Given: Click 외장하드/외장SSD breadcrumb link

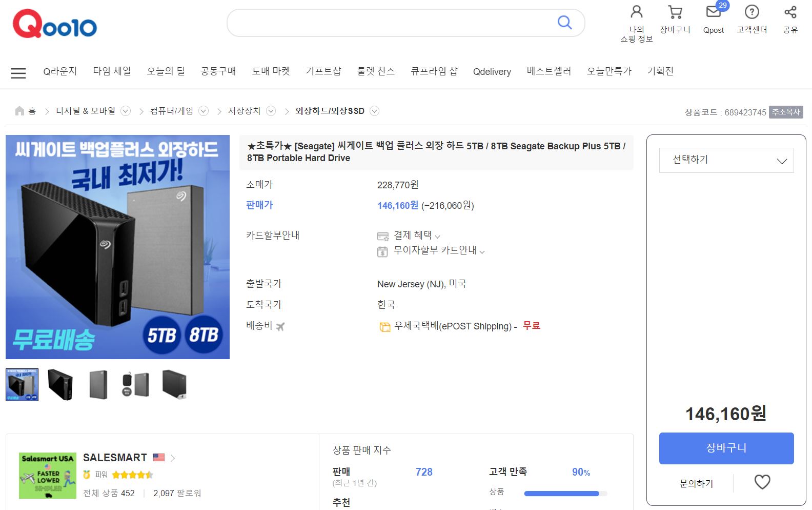Looking at the screenshot, I should tap(330, 111).
